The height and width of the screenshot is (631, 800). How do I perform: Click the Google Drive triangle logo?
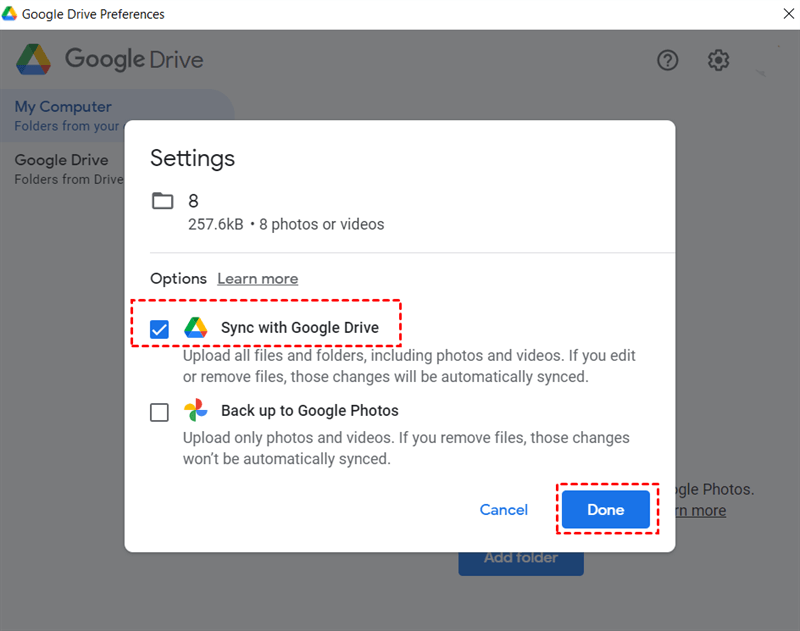pyautogui.click(x=34, y=60)
